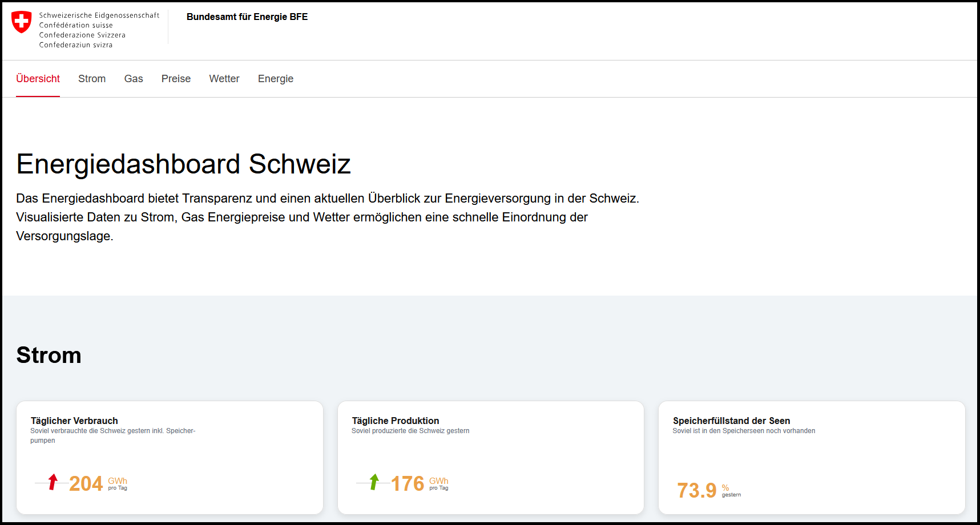Go to the Gas tab
The width and height of the screenshot is (980, 525).
click(134, 79)
